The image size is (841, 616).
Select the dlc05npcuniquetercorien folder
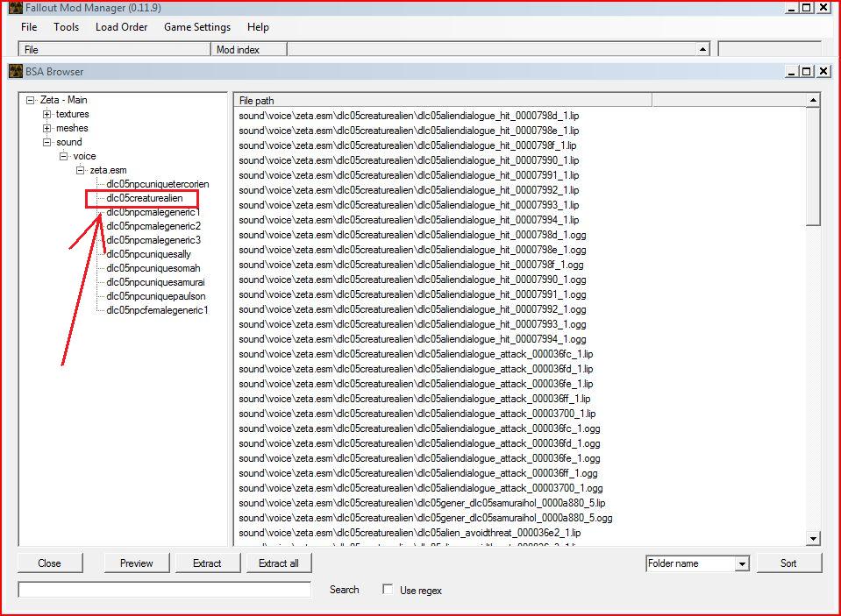[x=158, y=184]
